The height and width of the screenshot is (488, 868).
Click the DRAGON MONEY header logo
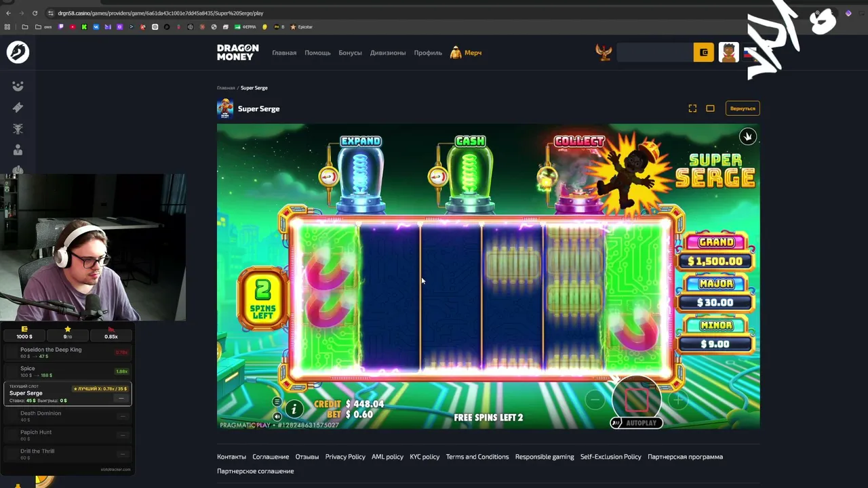coord(237,52)
